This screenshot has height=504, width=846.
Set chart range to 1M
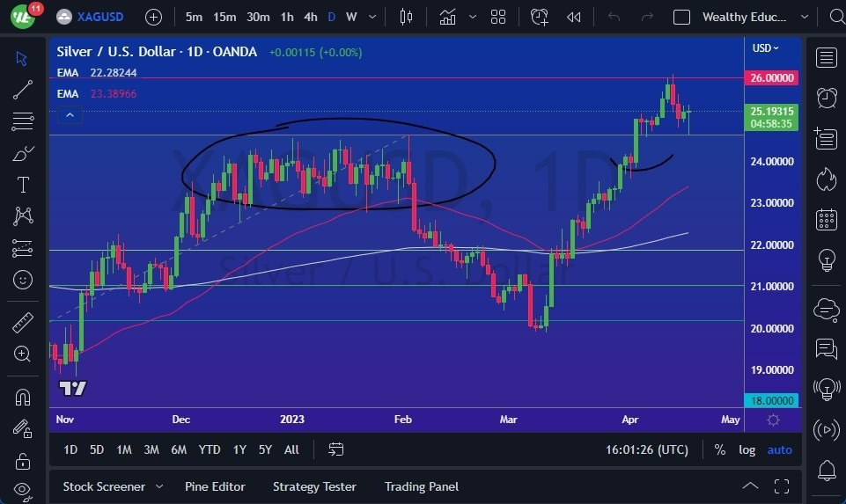pyautogui.click(x=123, y=449)
